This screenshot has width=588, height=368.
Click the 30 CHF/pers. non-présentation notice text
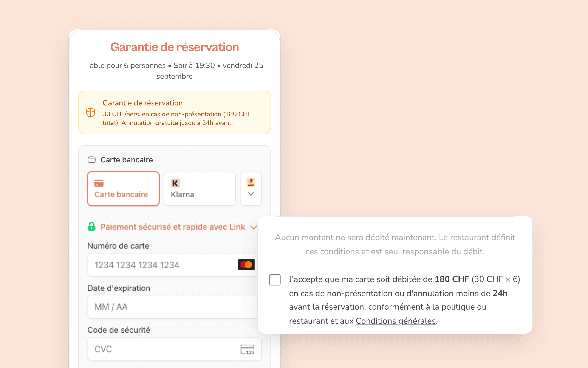(x=177, y=118)
